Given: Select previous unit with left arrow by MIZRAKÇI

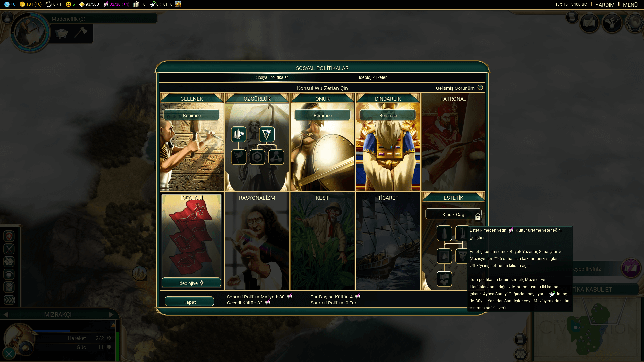Looking at the screenshot, I should pyautogui.click(x=6, y=315).
